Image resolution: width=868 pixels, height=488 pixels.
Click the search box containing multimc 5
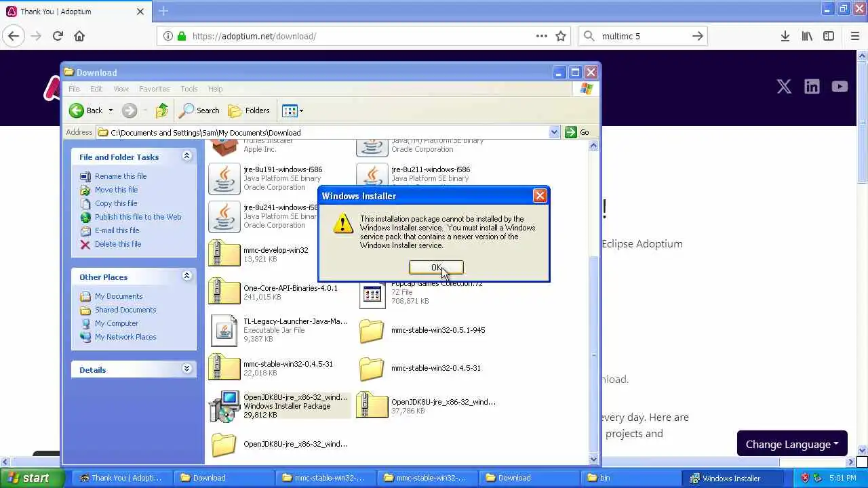(643, 36)
